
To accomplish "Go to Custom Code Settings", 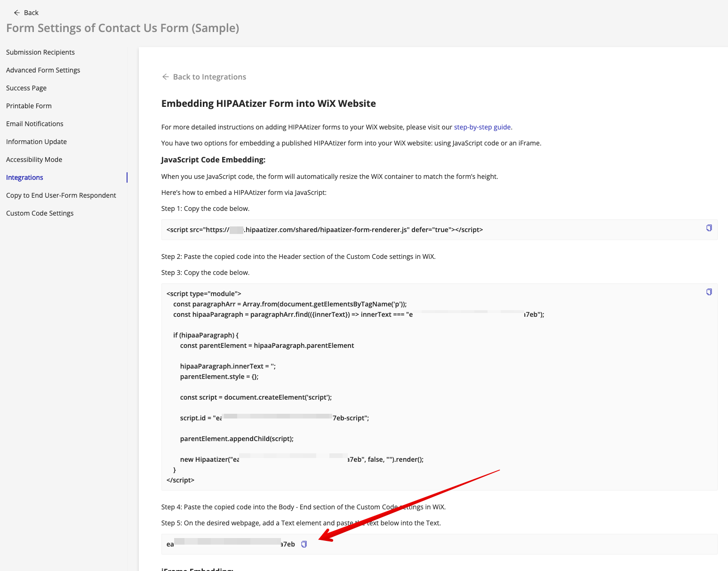I will pos(40,213).
